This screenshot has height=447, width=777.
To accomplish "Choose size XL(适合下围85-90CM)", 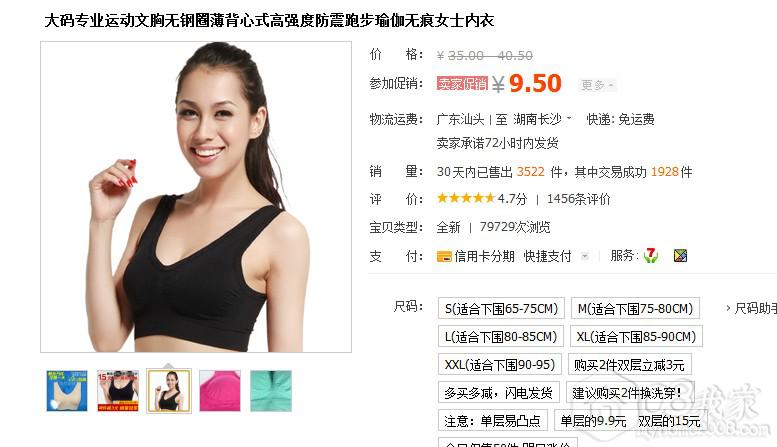I will tap(636, 337).
